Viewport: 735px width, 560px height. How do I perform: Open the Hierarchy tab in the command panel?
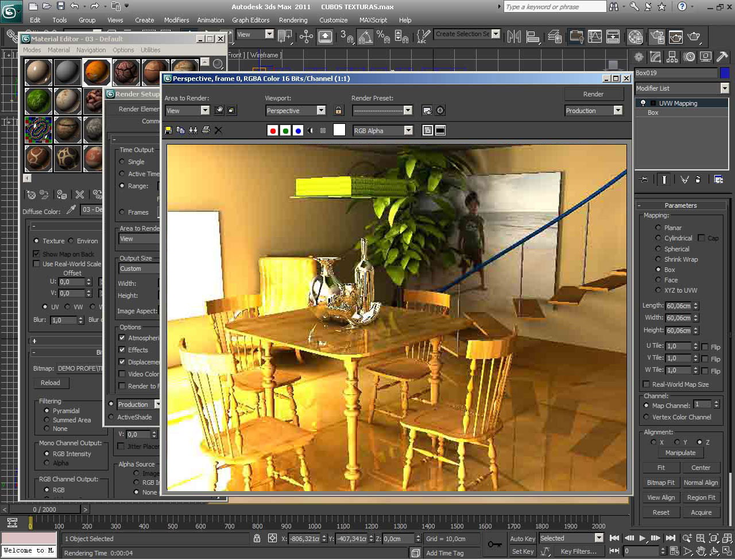672,57
